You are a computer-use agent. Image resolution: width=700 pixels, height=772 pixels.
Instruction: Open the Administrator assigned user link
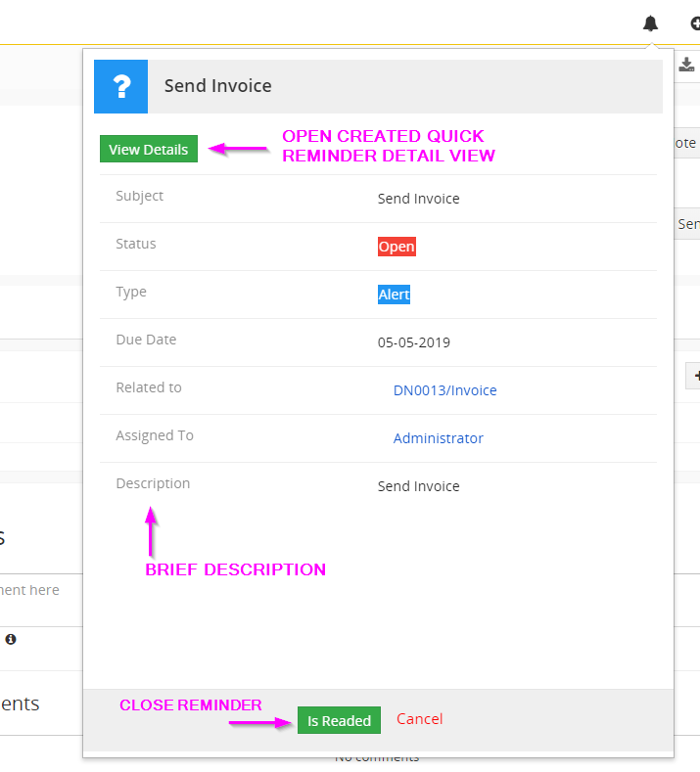click(x=438, y=438)
